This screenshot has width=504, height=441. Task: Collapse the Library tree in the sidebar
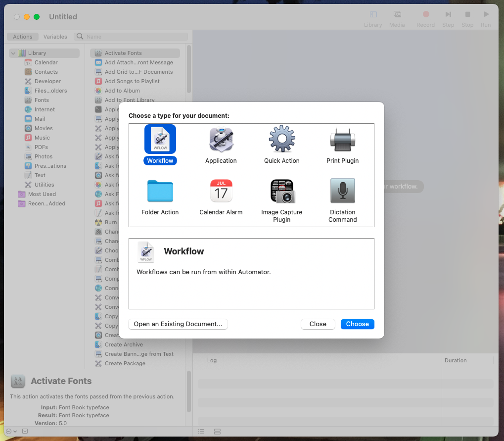point(12,53)
